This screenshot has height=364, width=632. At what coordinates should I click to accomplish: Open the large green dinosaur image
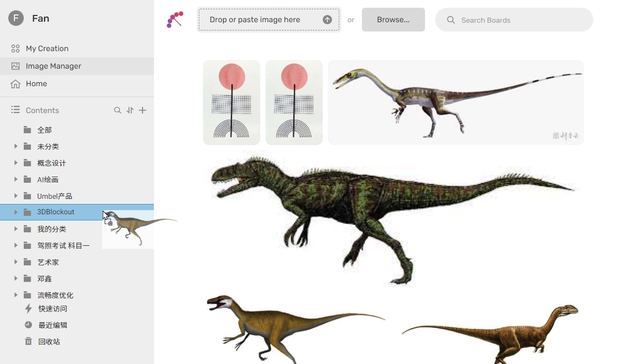tap(392, 217)
